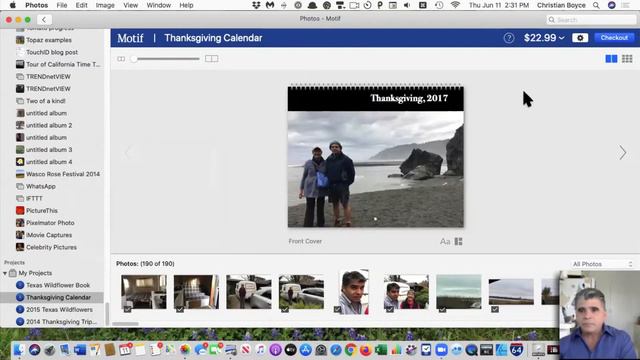Open Zoom app from the Dock
640x360 pixels.
click(441, 350)
